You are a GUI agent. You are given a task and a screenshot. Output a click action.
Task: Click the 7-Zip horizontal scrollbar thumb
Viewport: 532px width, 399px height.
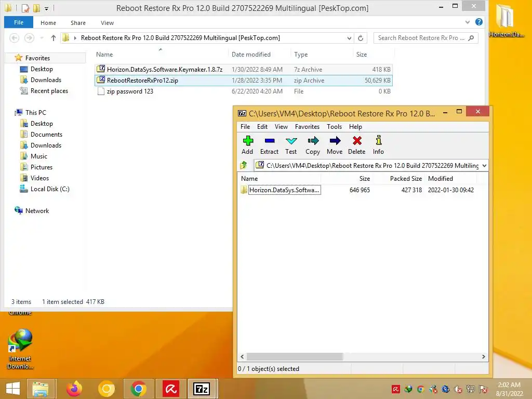click(295, 356)
